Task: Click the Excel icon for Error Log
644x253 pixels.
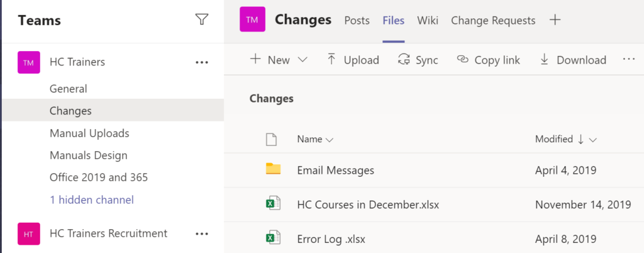Action: (272, 239)
